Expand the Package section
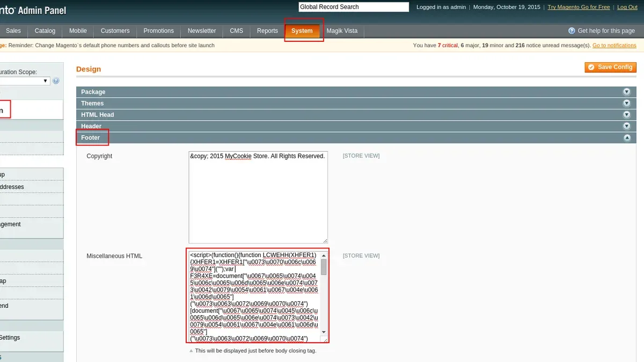The width and height of the screenshot is (644, 362). [x=356, y=92]
